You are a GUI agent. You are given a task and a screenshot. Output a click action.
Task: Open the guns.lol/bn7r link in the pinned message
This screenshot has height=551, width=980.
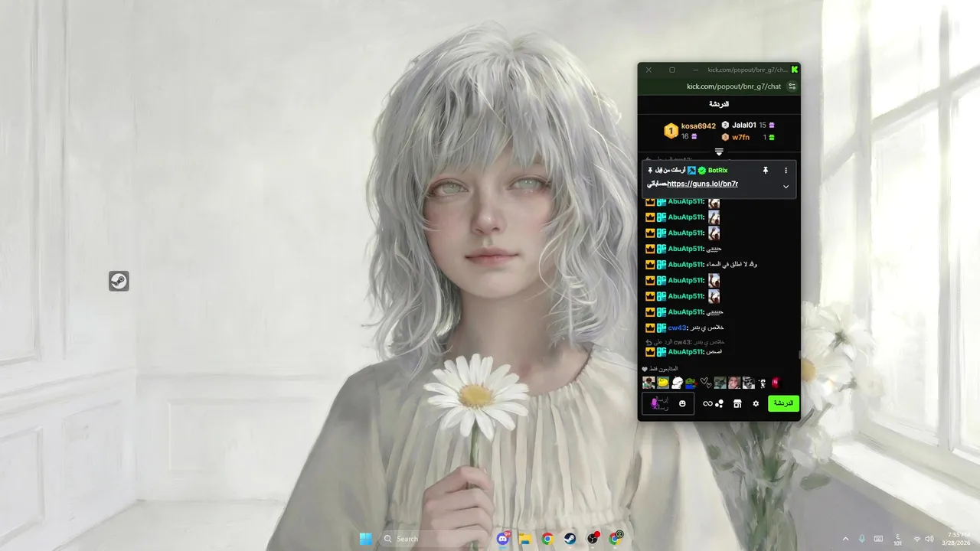tap(702, 184)
